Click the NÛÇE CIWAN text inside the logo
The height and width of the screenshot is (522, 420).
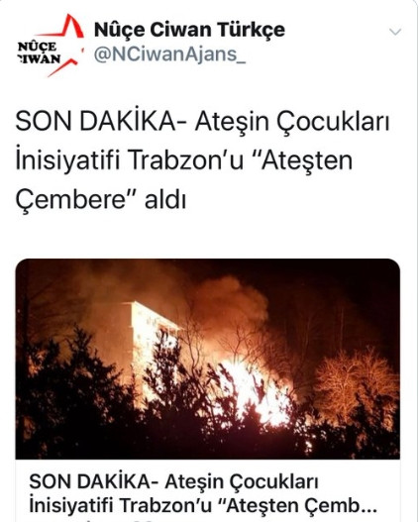pyautogui.click(x=40, y=52)
